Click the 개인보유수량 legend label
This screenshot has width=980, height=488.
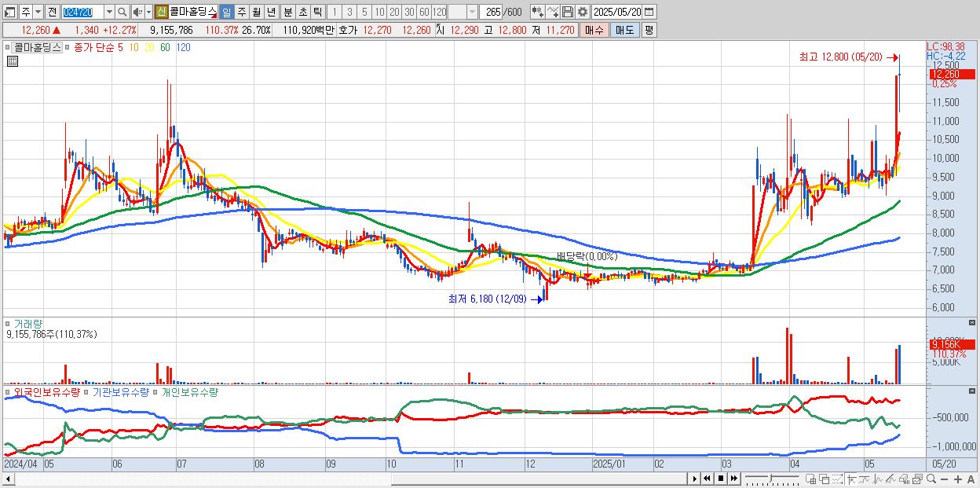188,391
